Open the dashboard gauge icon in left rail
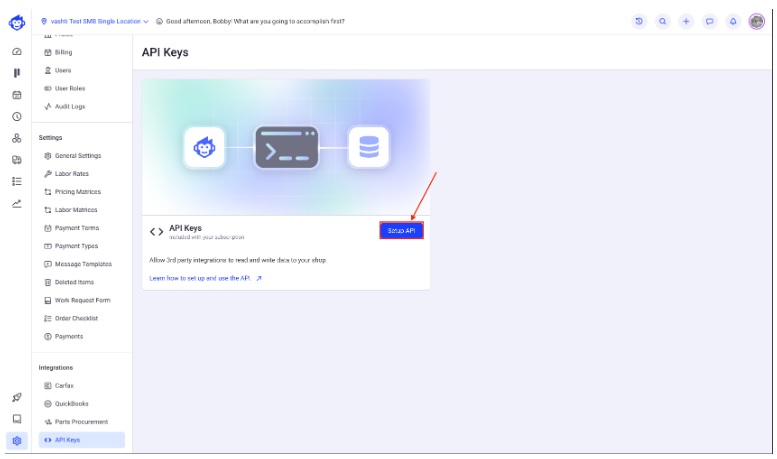Image resolution: width=777 pixels, height=459 pixels. click(x=17, y=51)
